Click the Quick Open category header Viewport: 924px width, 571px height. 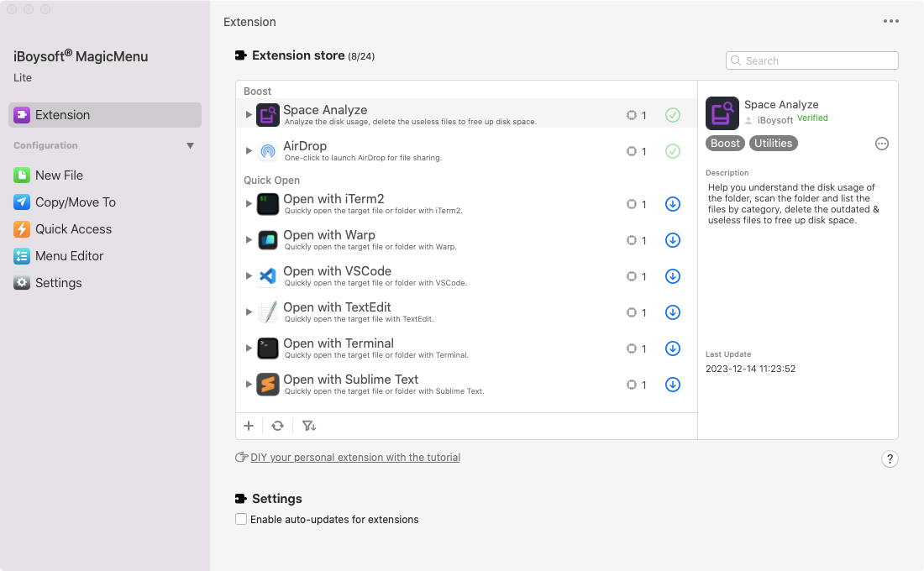point(271,181)
